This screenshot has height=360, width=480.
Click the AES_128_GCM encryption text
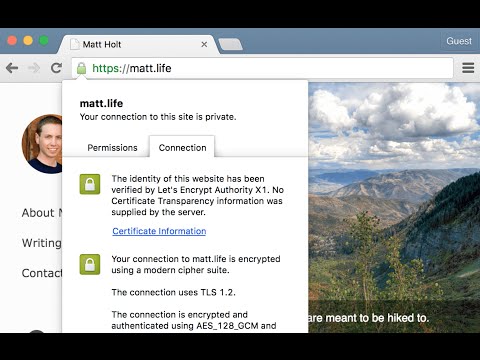point(194,320)
